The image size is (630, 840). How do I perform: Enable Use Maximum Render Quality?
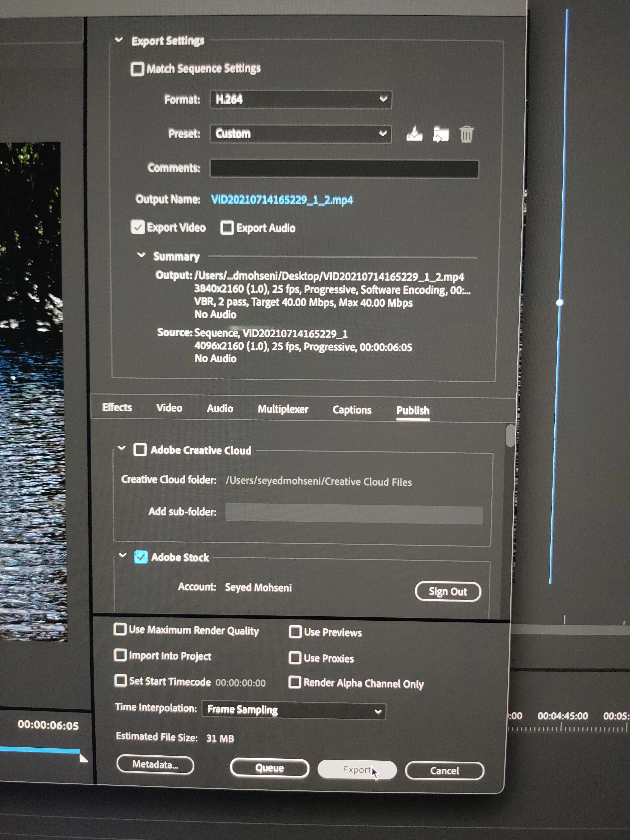[120, 629]
